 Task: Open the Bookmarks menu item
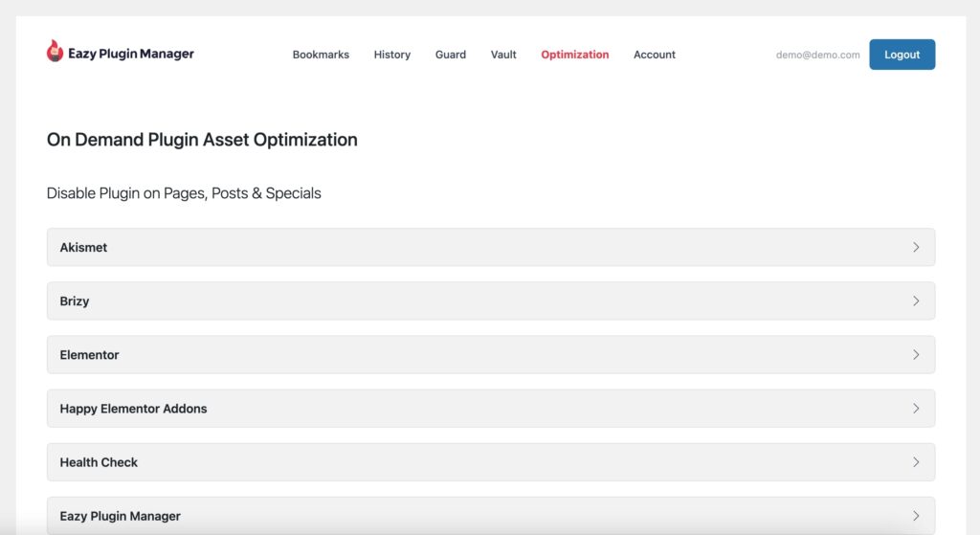[x=321, y=55]
